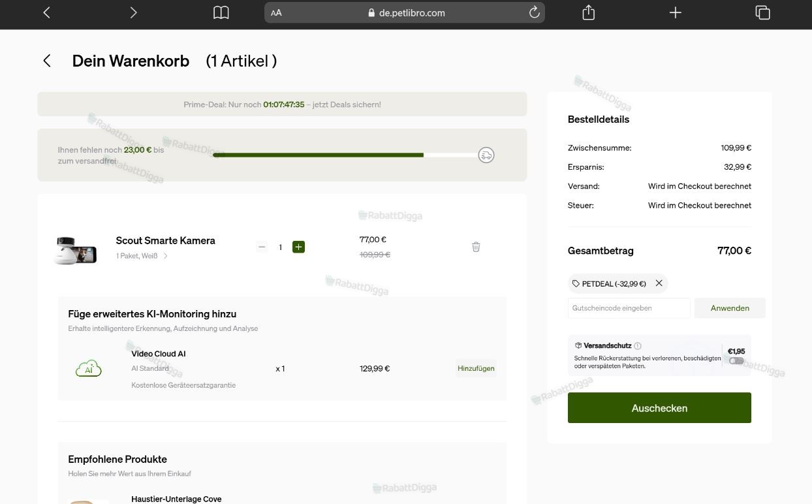
Task: Click the Prime-Deal countdown banner
Action: [282, 104]
